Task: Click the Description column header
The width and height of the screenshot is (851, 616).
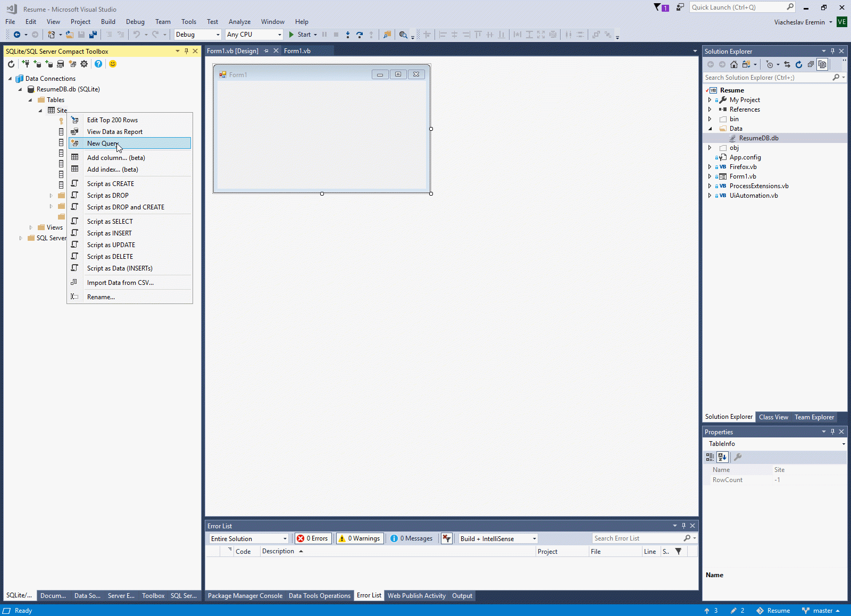Action: [398, 552]
